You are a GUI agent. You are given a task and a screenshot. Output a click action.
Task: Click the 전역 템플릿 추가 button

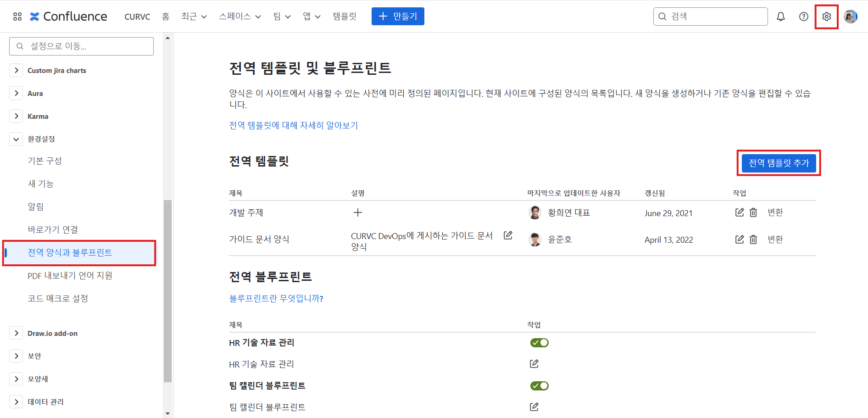779,163
